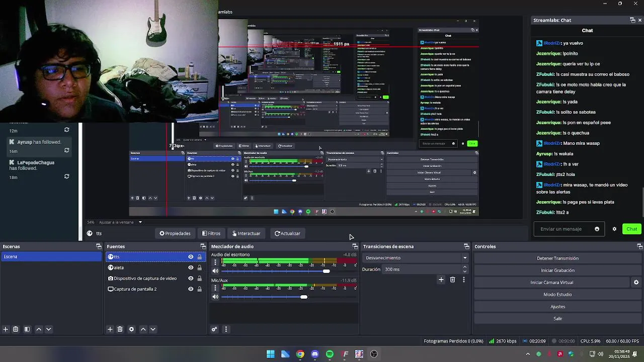Open mixer options menu dots at panel bottom

point(225,329)
